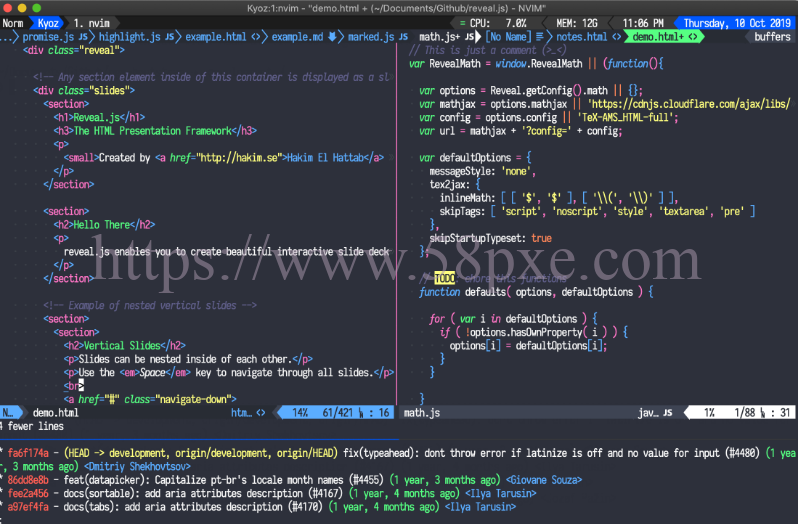Screen dimensions: 798x524
Task: Click the JS icon next to highlight.js
Action: coord(169,37)
